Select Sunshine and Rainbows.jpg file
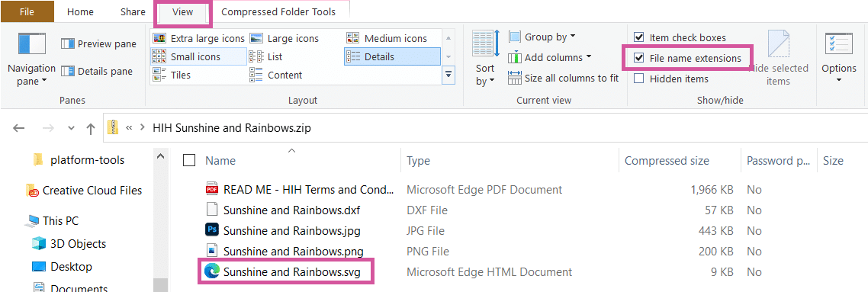868x292 pixels. tap(282, 230)
